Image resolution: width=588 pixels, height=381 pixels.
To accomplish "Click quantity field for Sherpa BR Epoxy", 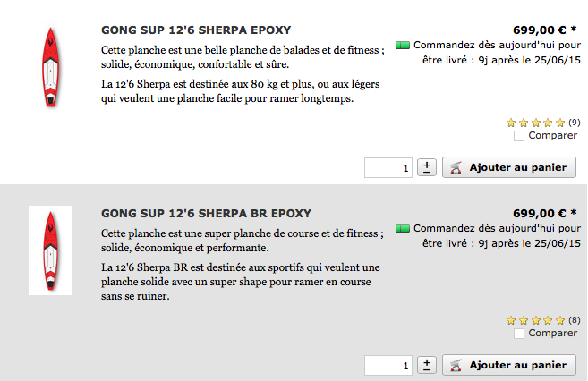I will coord(388,365).
